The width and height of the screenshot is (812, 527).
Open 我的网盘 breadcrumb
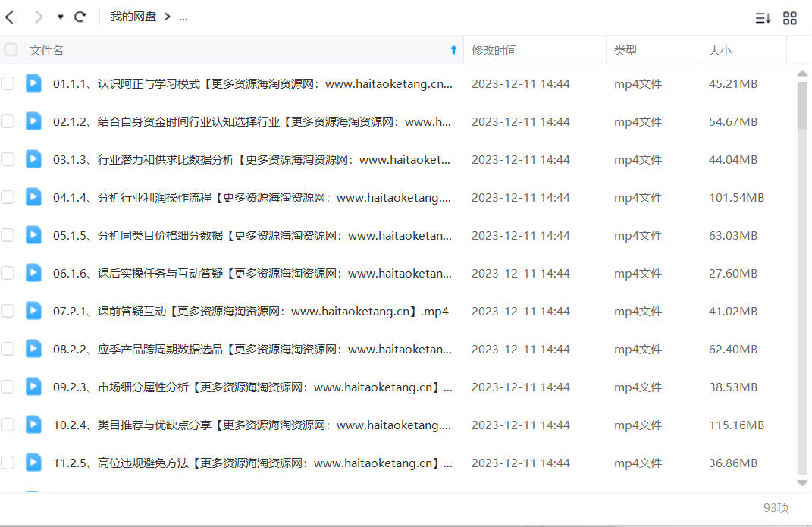point(133,17)
